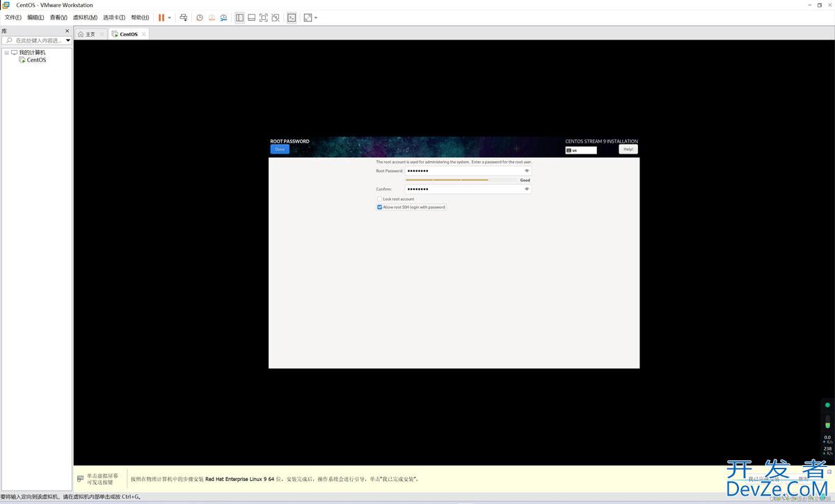
Task: Uncheck Allow root SSH login with password
Action: [379, 207]
